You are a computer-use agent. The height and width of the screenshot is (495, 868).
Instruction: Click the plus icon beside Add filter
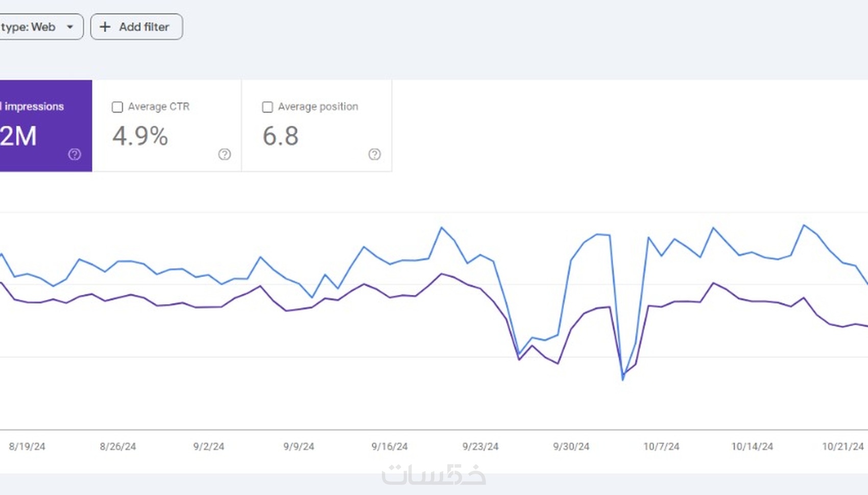tap(105, 27)
